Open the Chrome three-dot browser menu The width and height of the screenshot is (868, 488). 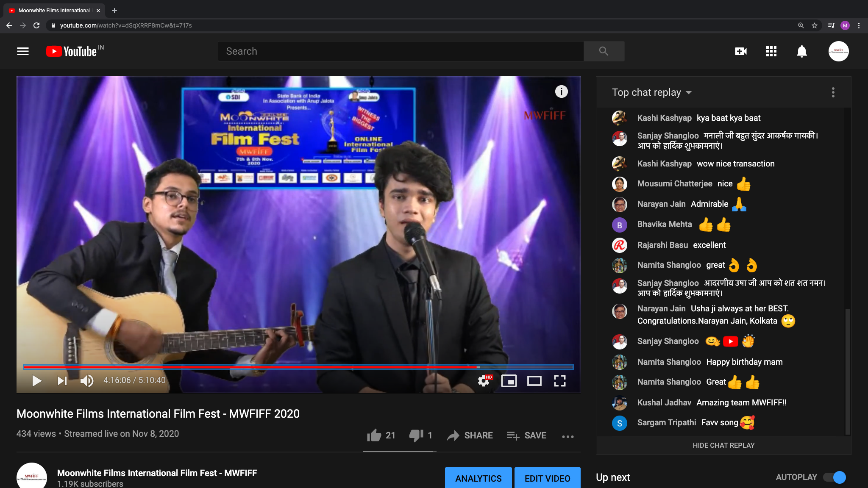[859, 25]
